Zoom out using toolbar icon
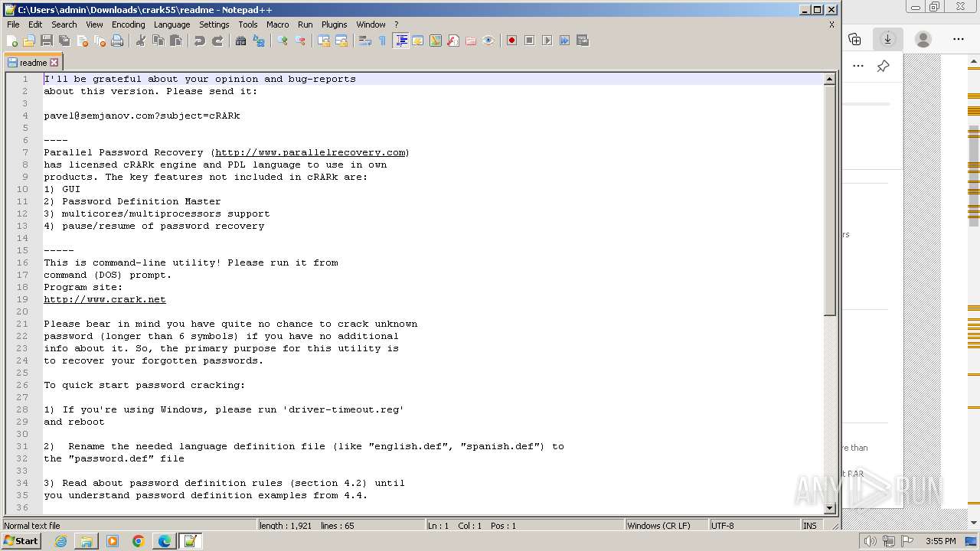Screen dimensions: 980x551 pyautogui.click(x=300, y=41)
